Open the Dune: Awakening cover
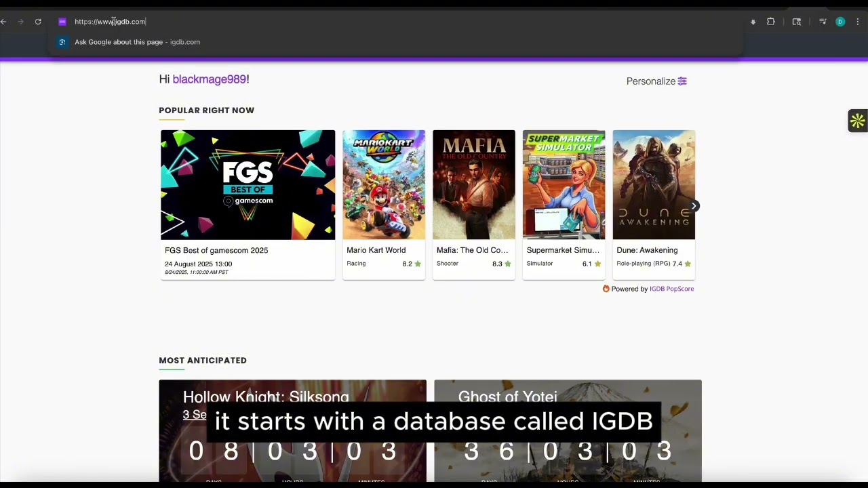This screenshot has width=868, height=488. (x=654, y=185)
